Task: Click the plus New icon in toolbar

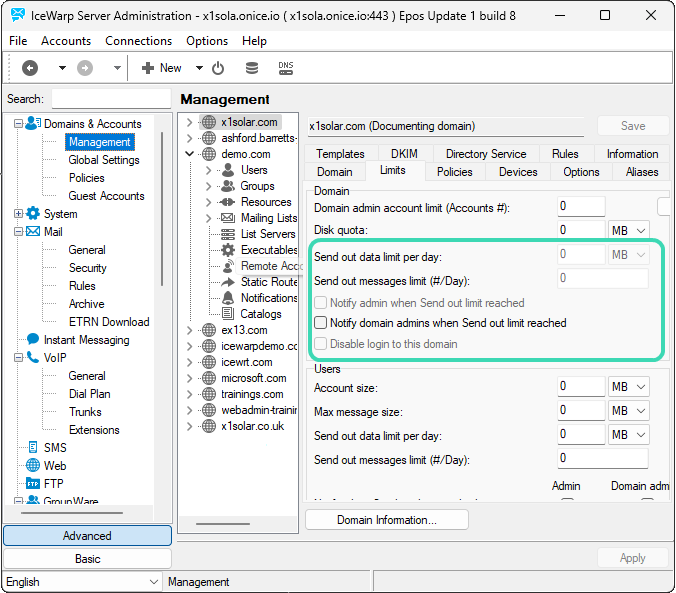Action: coord(147,68)
